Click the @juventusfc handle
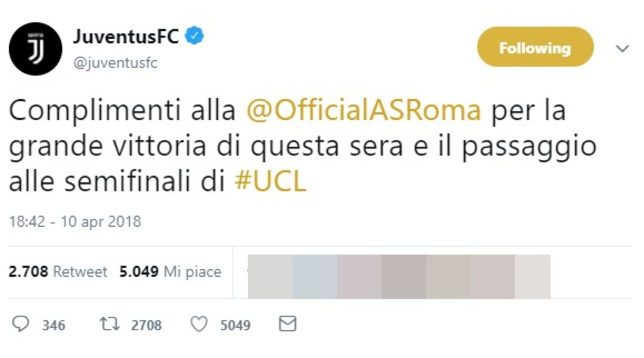The height and width of the screenshot is (358, 644). click(x=115, y=63)
